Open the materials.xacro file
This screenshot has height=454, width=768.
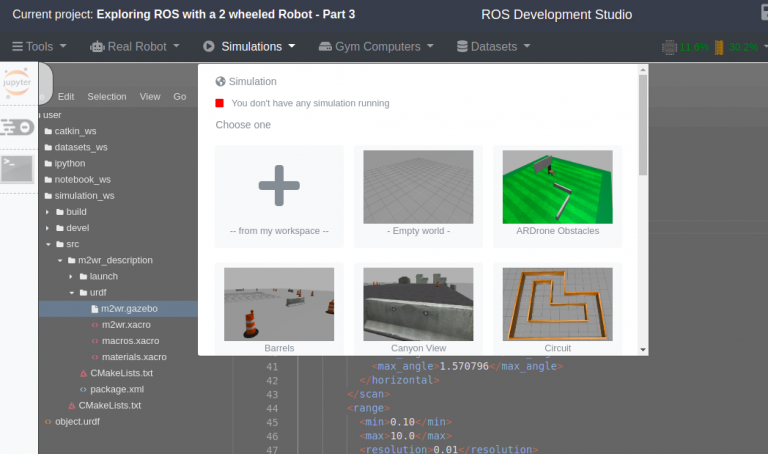pos(134,357)
